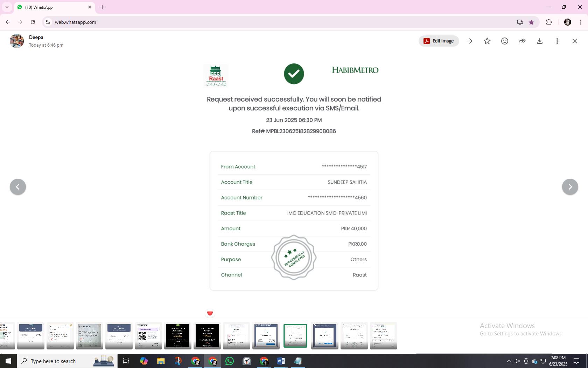The height and width of the screenshot is (368, 588).
Task: Star this image message
Action: pyautogui.click(x=487, y=41)
